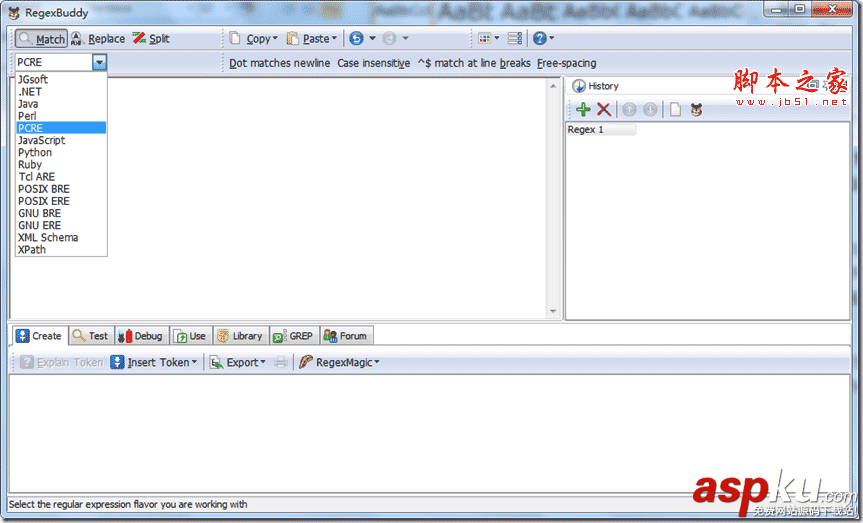Open the RegexMagic dropdown
This screenshot has height=523, width=863.
click(339, 362)
